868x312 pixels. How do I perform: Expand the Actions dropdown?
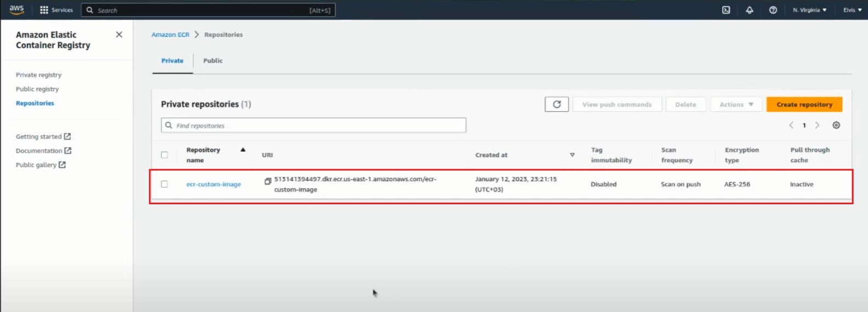(x=736, y=104)
